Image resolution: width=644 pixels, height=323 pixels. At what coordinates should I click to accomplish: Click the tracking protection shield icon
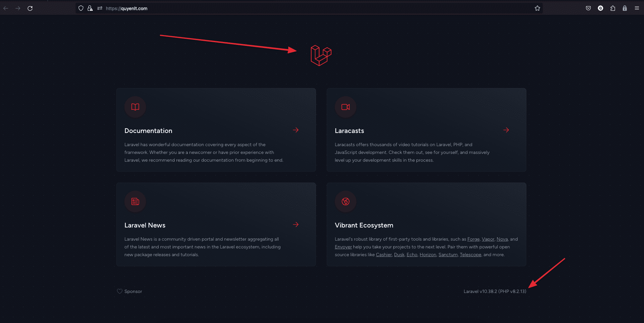coord(81,8)
